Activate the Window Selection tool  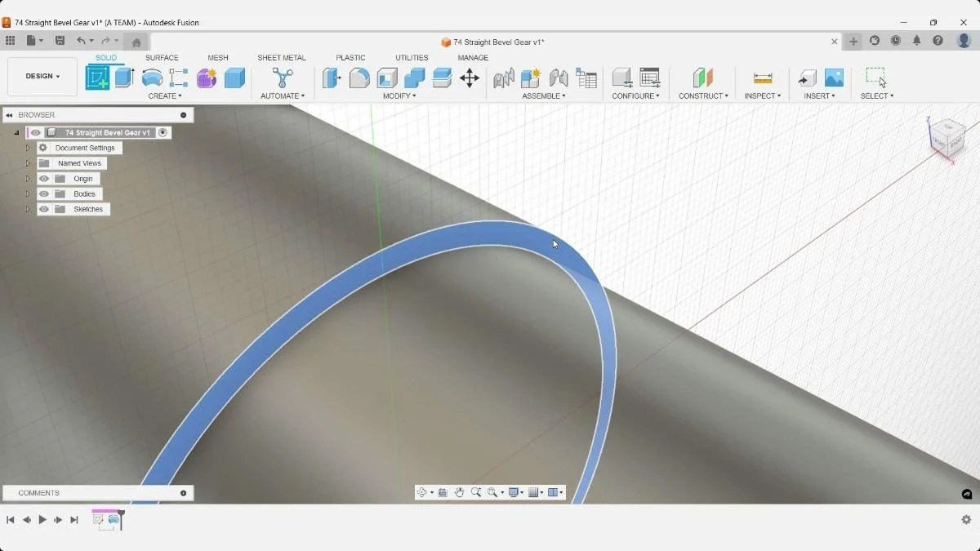pos(876,77)
